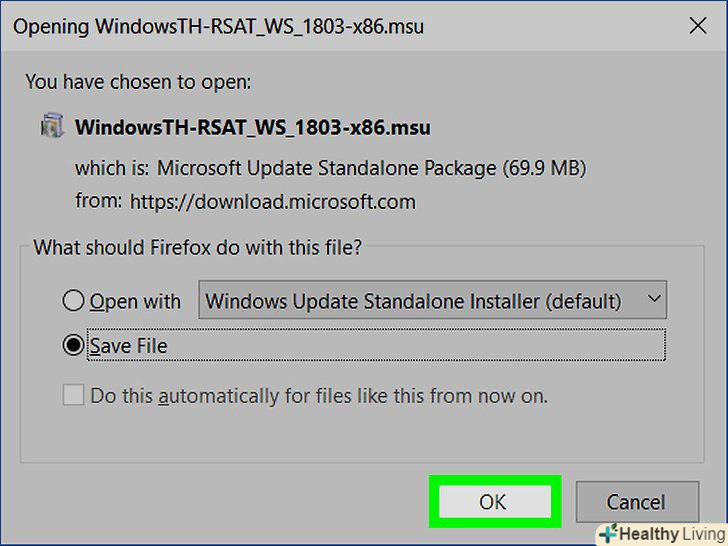
Task: Click the "What should Firefox do" group label
Action: [197, 247]
